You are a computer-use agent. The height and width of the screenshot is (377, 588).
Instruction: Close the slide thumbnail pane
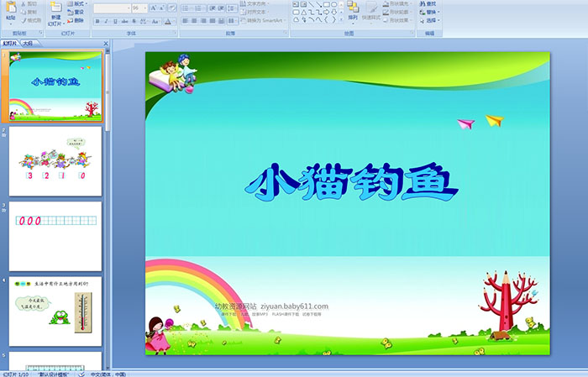click(x=106, y=44)
